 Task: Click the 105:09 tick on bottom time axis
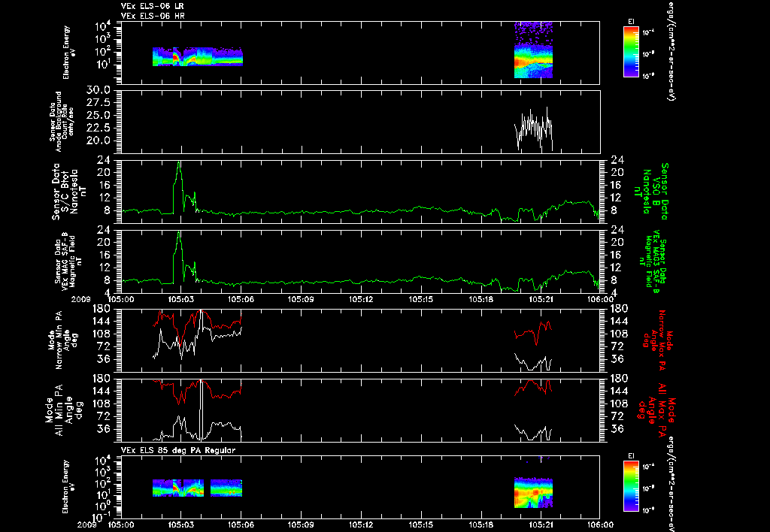coord(301,524)
